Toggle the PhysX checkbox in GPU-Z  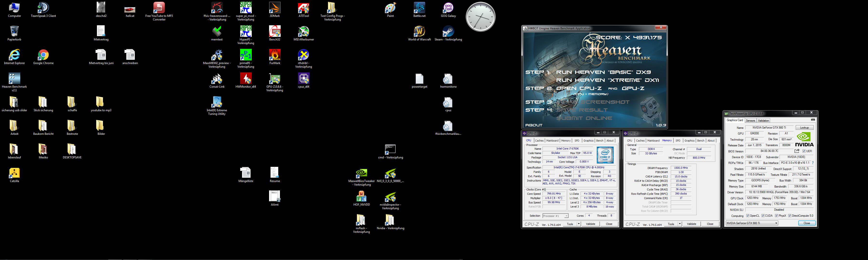coord(776,216)
